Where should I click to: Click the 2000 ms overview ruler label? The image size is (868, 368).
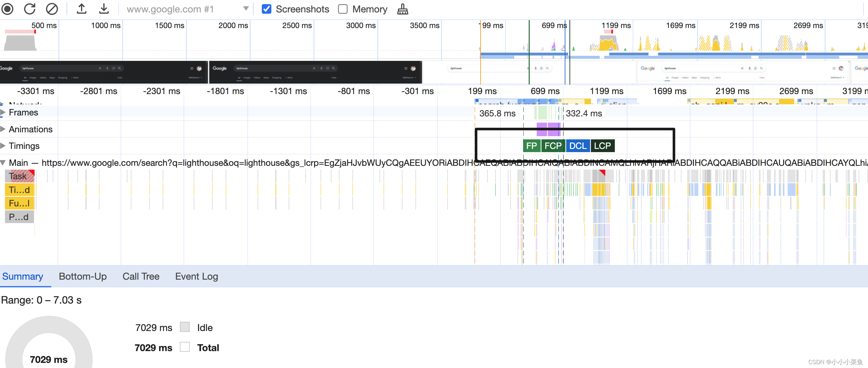[x=233, y=25]
